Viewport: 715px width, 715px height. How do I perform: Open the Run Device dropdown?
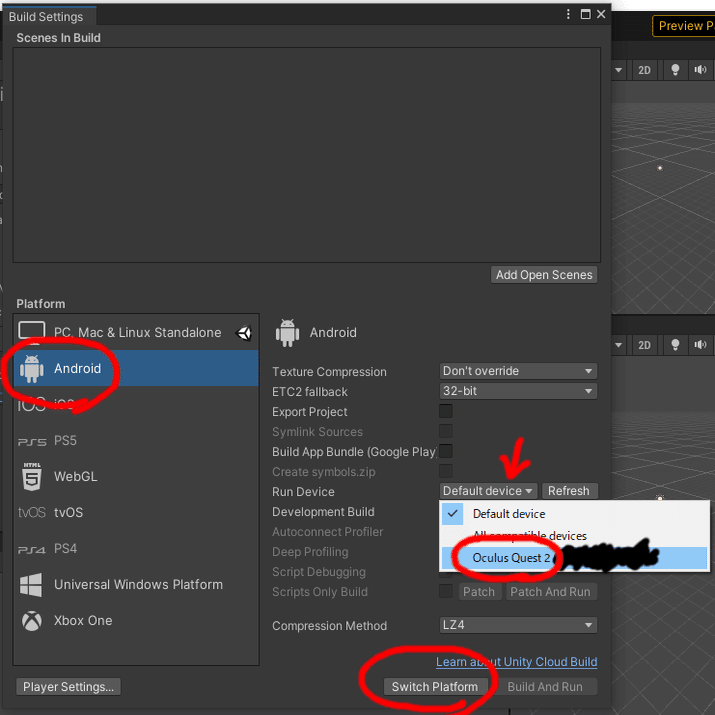pyautogui.click(x=488, y=491)
